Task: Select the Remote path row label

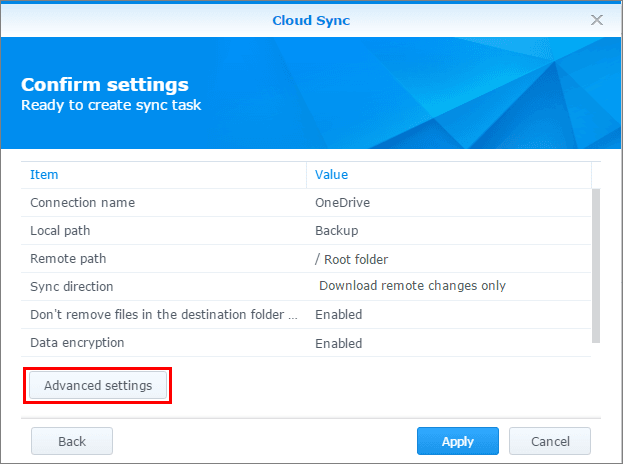Action: tap(68, 259)
